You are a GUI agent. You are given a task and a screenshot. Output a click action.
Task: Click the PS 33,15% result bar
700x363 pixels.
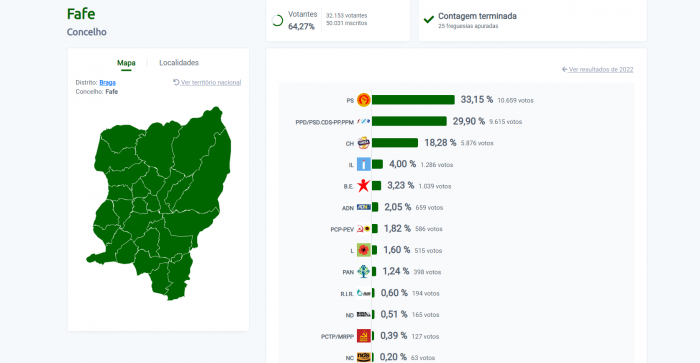click(x=413, y=100)
